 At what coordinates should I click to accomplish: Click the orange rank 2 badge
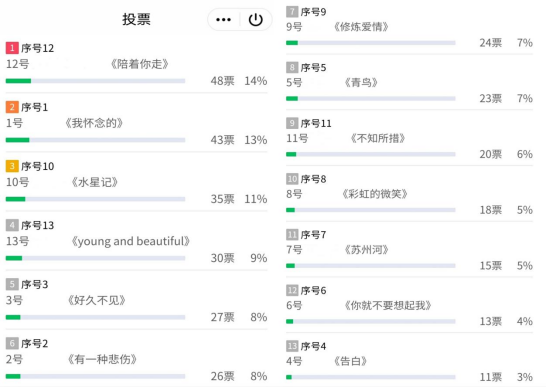click(x=12, y=107)
